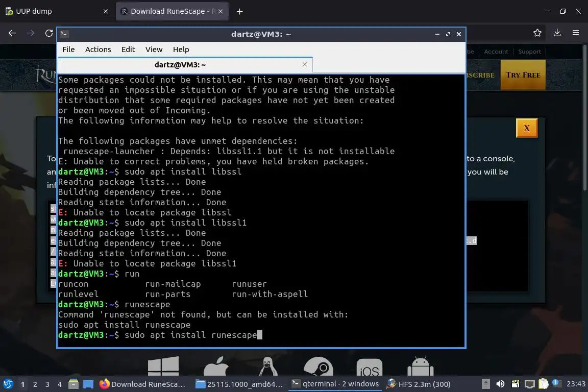Select the iOS download icon
Screen dimensions: 588x392
pyautogui.click(x=370, y=367)
